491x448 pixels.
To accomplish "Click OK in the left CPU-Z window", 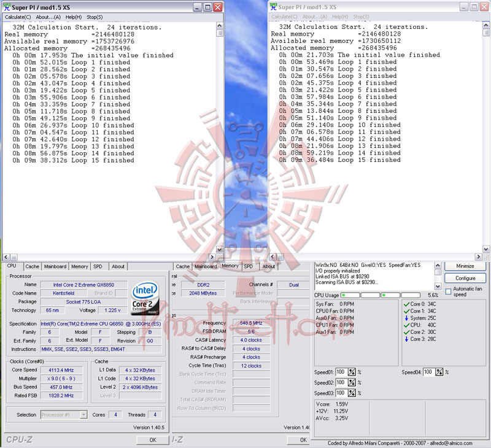I will click(x=153, y=440).
